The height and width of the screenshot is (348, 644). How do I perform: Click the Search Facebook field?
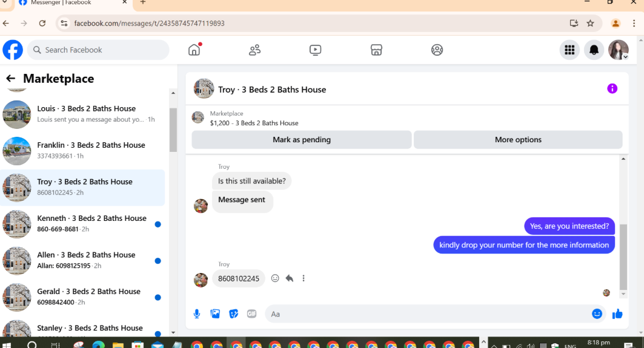coord(98,50)
